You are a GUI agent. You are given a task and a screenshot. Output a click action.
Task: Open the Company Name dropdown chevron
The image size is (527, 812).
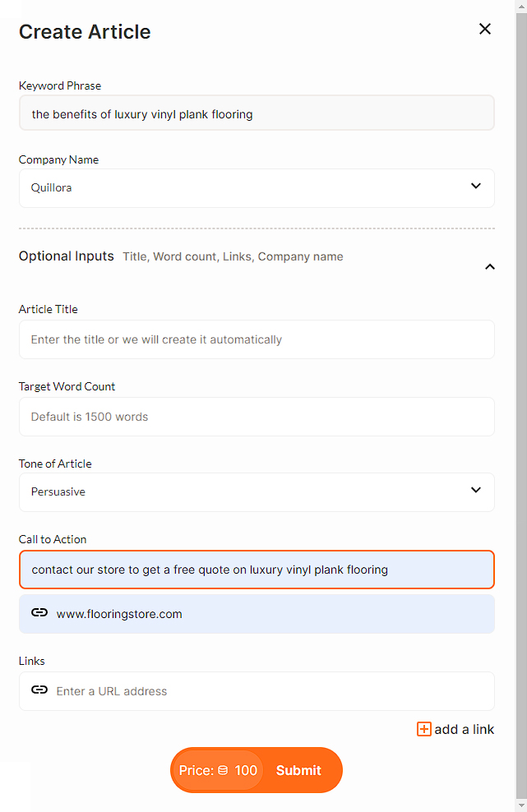click(476, 186)
